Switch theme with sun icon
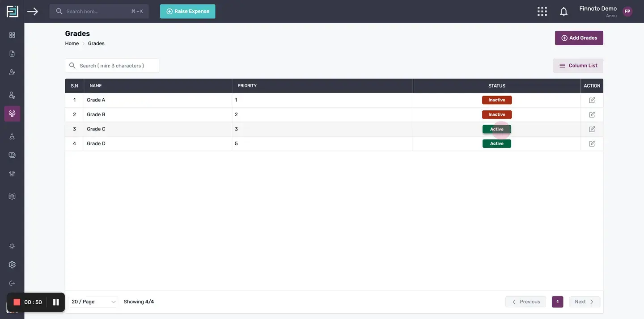 (12, 246)
